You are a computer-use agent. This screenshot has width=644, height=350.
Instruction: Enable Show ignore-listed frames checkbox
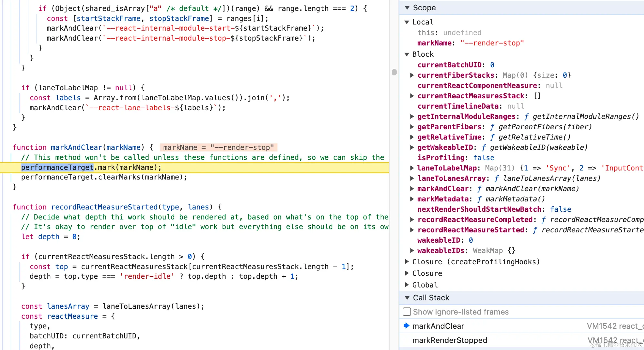407,312
